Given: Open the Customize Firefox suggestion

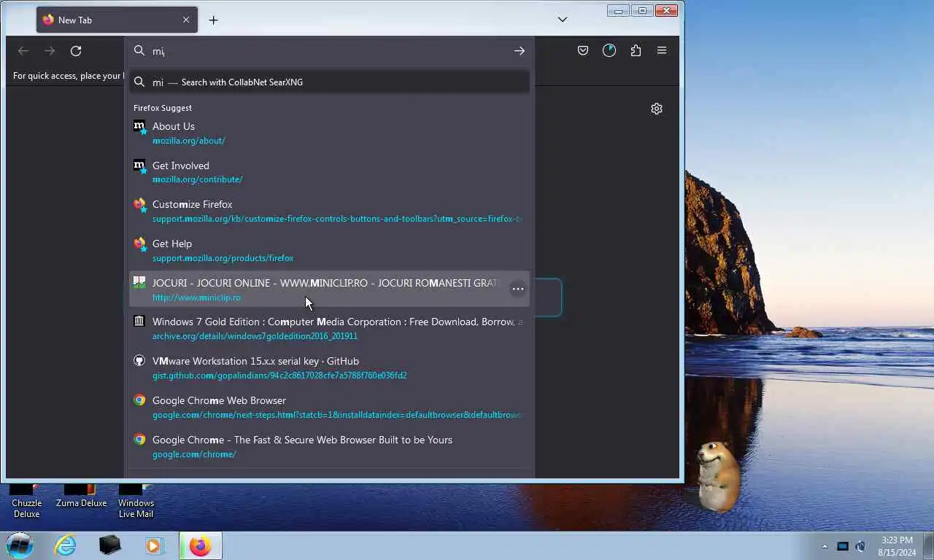Looking at the screenshot, I should (329, 211).
